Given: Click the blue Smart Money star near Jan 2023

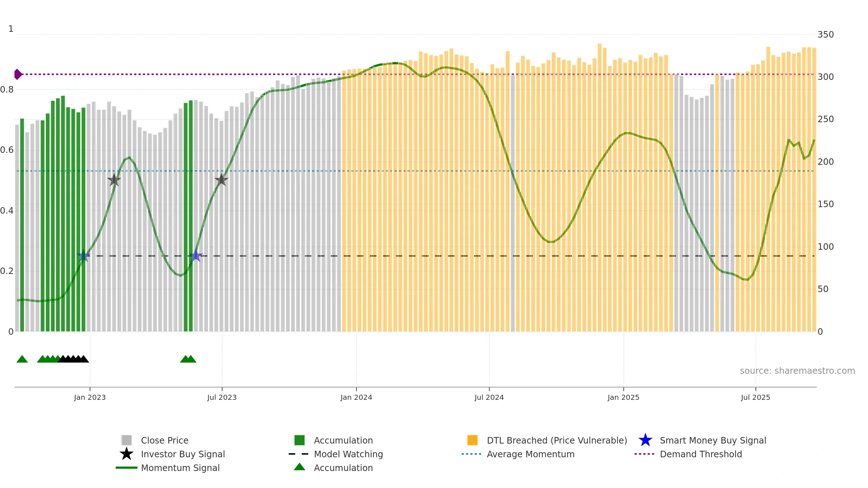Looking at the screenshot, I should [x=84, y=256].
